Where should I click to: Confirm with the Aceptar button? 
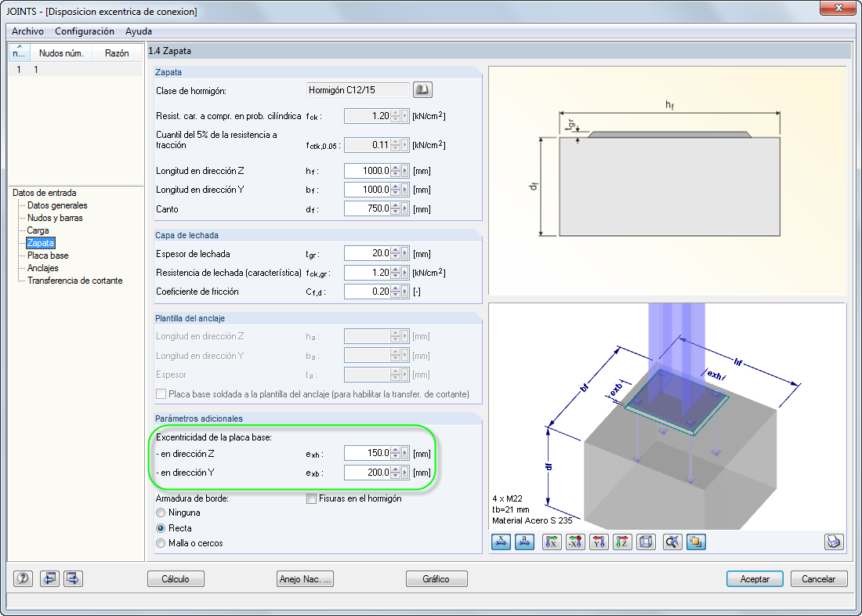pyautogui.click(x=755, y=579)
